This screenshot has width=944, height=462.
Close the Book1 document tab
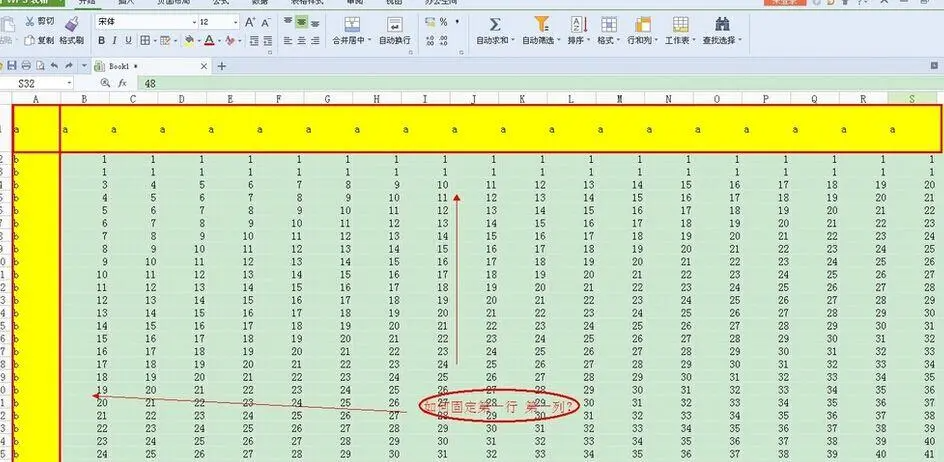204,66
